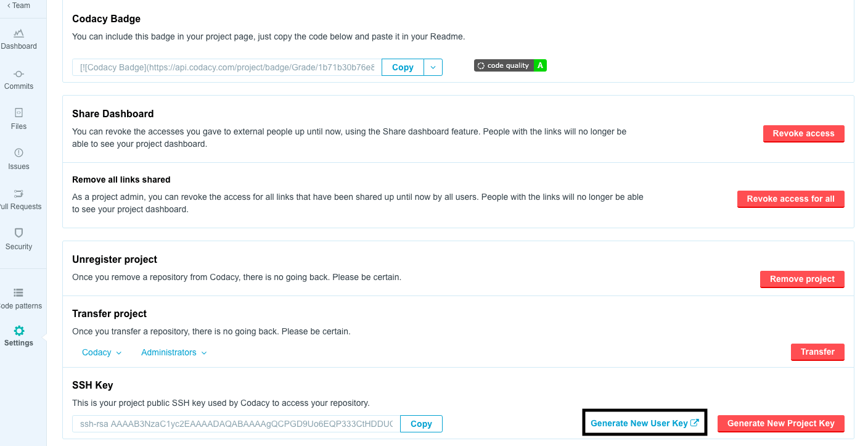Image resolution: width=868 pixels, height=446 pixels.
Task: Click Generate New Project Key
Action: tap(780, 423)
